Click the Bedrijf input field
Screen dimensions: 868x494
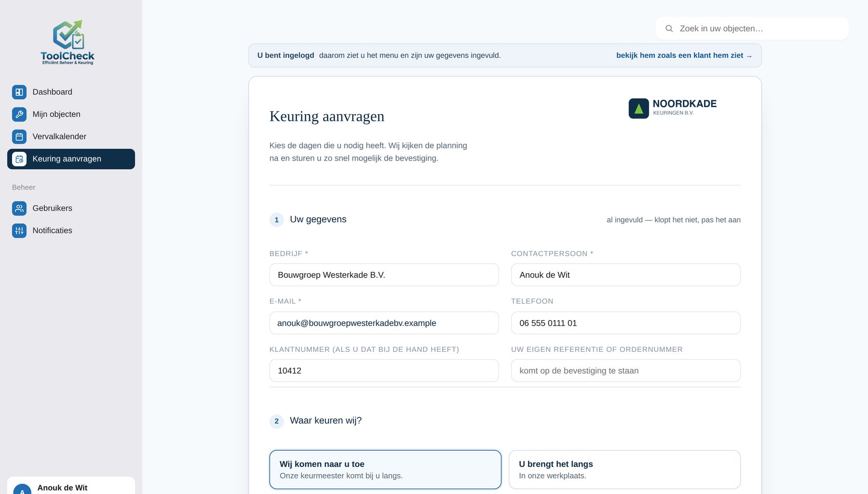[384, 275]
